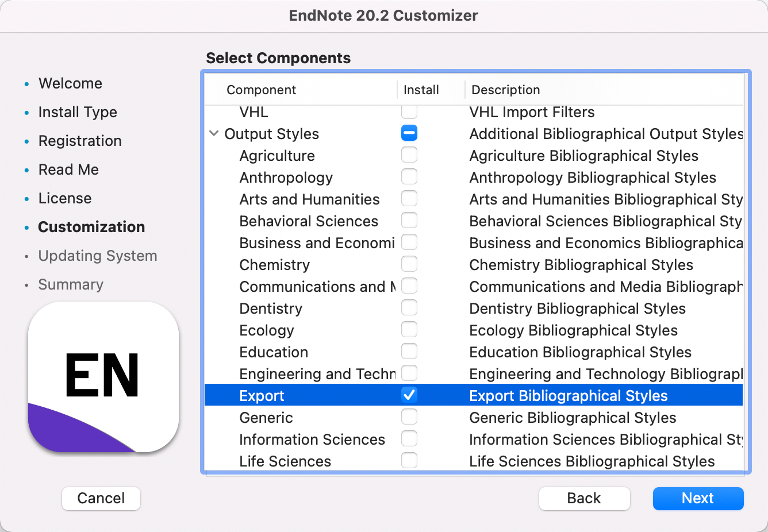Click the Read Me step label
Image resolution: width=768 pixels, height=532 pixels.
click(68, 169)
